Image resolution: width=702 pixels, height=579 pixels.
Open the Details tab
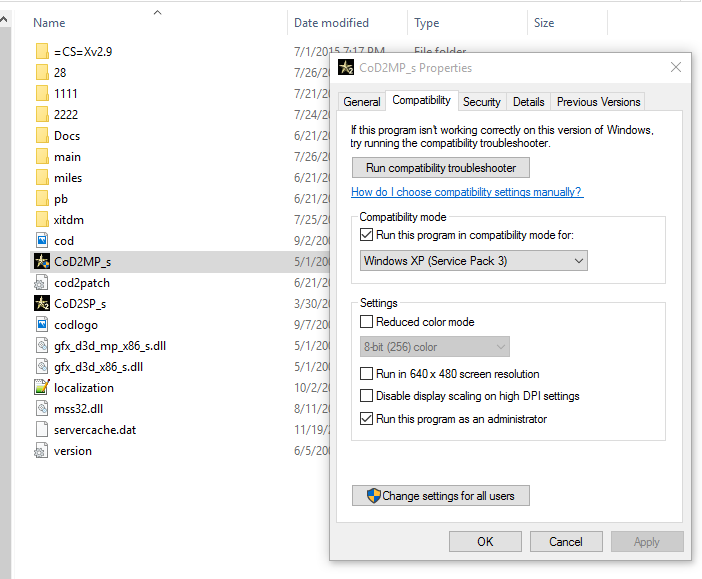528,102
